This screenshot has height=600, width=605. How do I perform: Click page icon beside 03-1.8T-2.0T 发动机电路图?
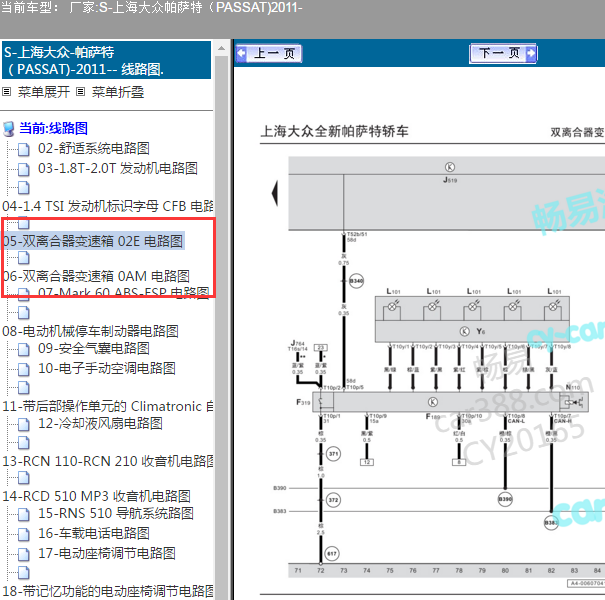click(24, 169)
